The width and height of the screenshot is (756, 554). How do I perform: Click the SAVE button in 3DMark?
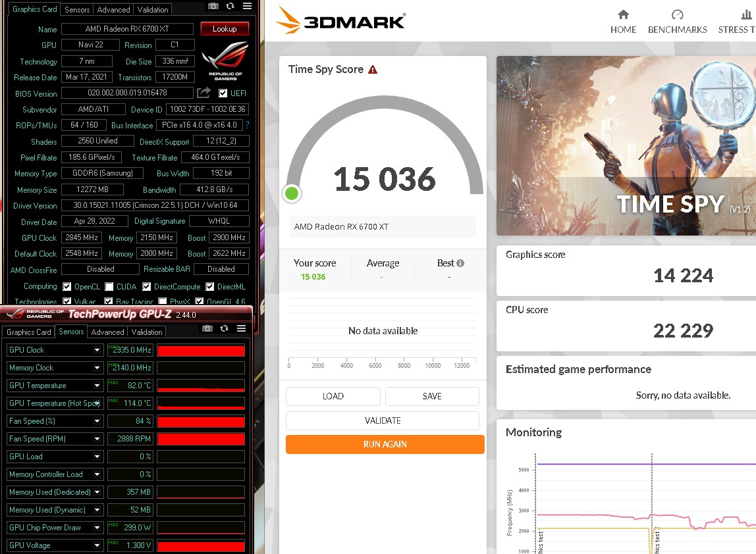pyautogui.click(x=432, y=397)
